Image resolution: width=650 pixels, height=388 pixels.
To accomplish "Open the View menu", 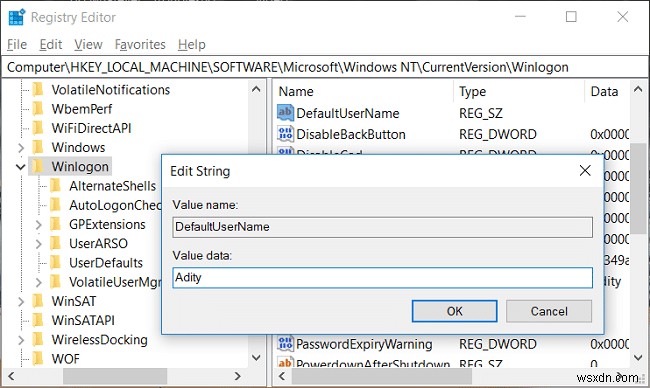I will click(x=88, y=44).
